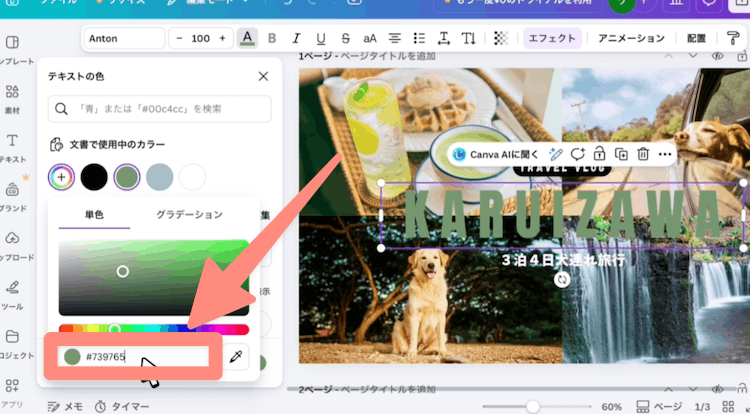Hide page 1 using eye icon
This screenshot has height=414, width=750.
(717, 56)
